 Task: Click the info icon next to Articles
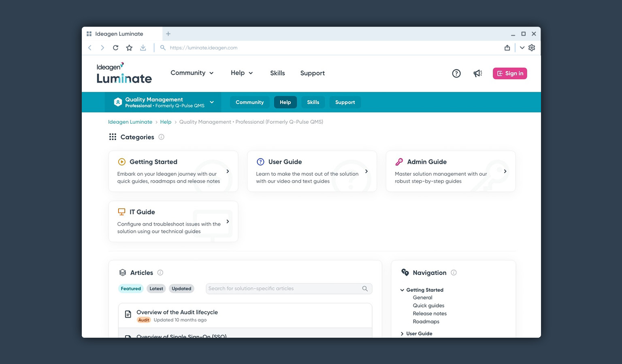(x=160, y=273)
